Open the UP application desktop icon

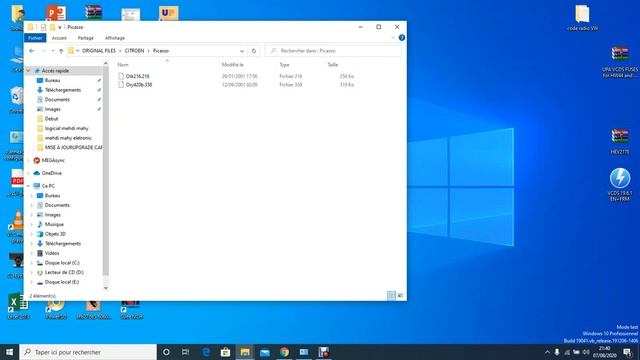(x=169, y=13)
